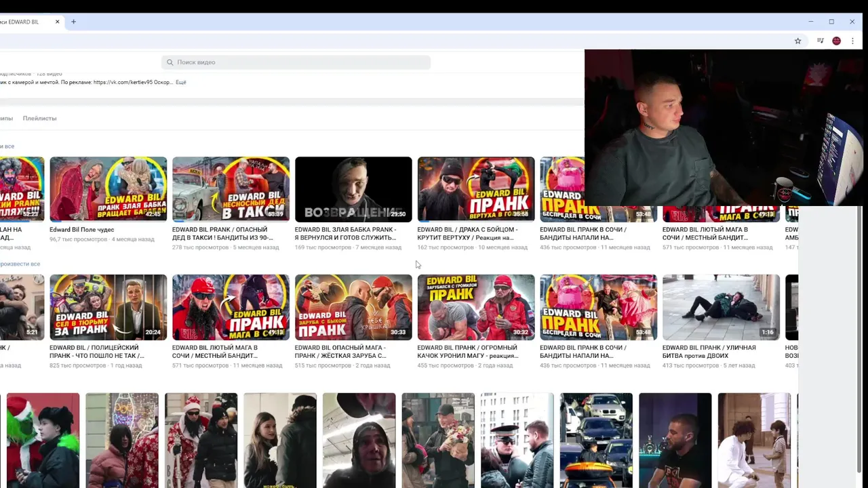Open the Поле чудес video thumbnail
Image resolution: width=868 pixels, height=488 pixels.
click(x=108, y=189)
